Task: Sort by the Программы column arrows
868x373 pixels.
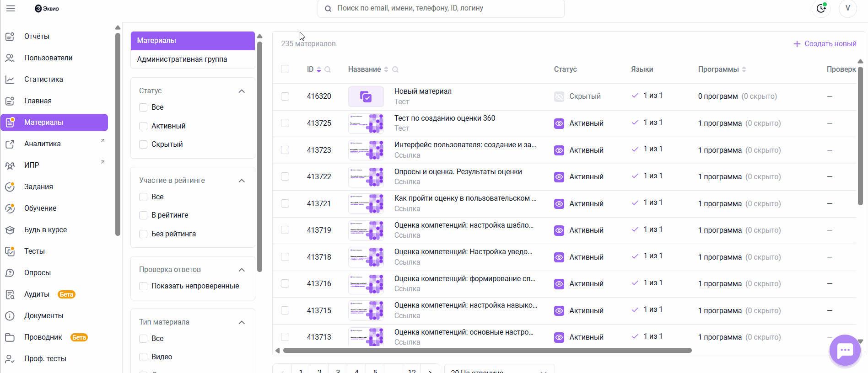Action: [744, 69]
